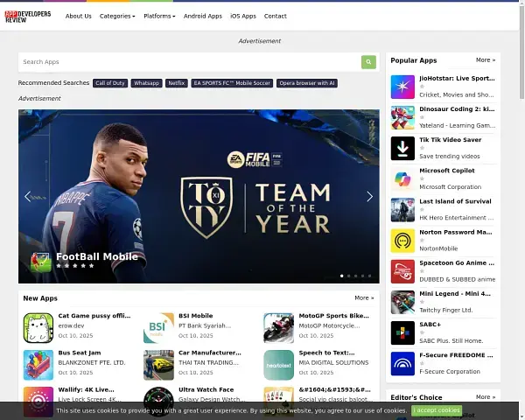Screen dimensions: 525x420
Task: Open the 'More »' link in Popular Apps
Action: [x=486, y=60]
